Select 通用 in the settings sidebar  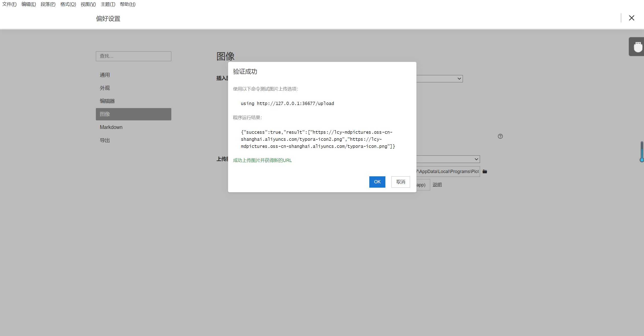pos(105,75)
